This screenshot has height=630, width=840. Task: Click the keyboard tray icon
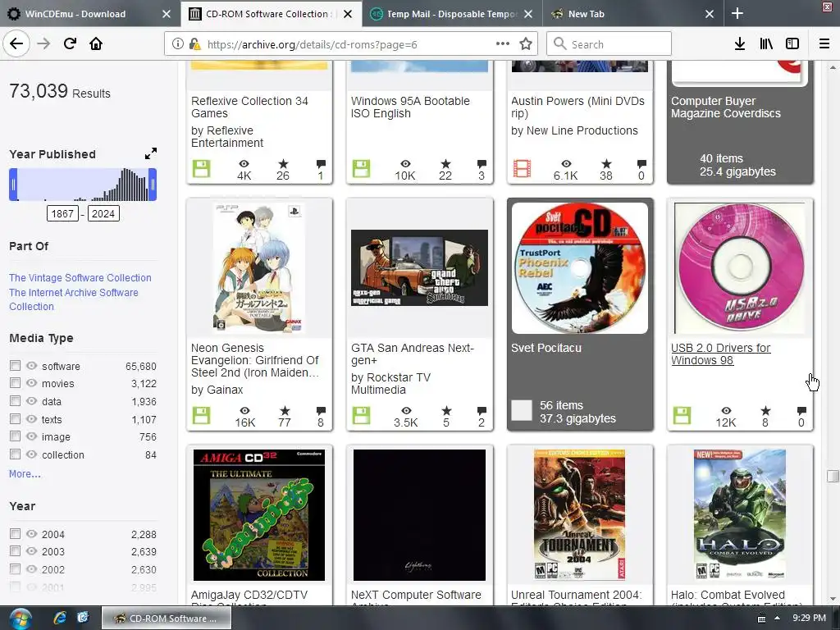click(x=761, y=619)
